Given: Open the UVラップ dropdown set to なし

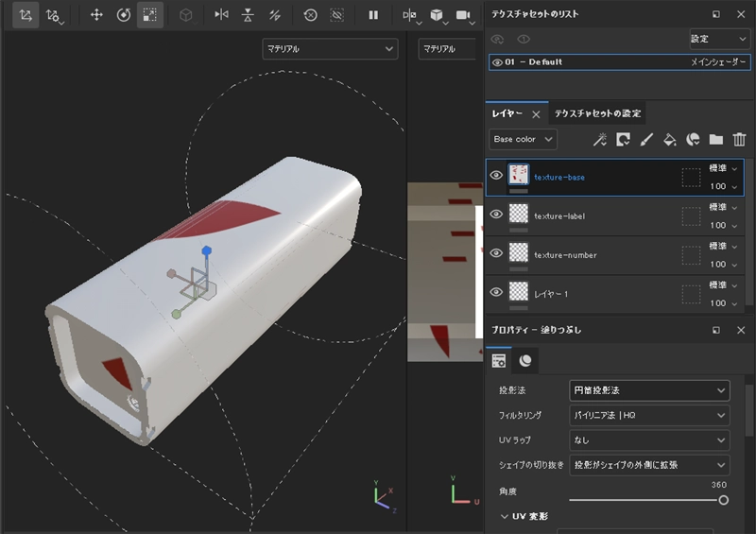Looking at the screenshot, I should click(x=649, y=439).
